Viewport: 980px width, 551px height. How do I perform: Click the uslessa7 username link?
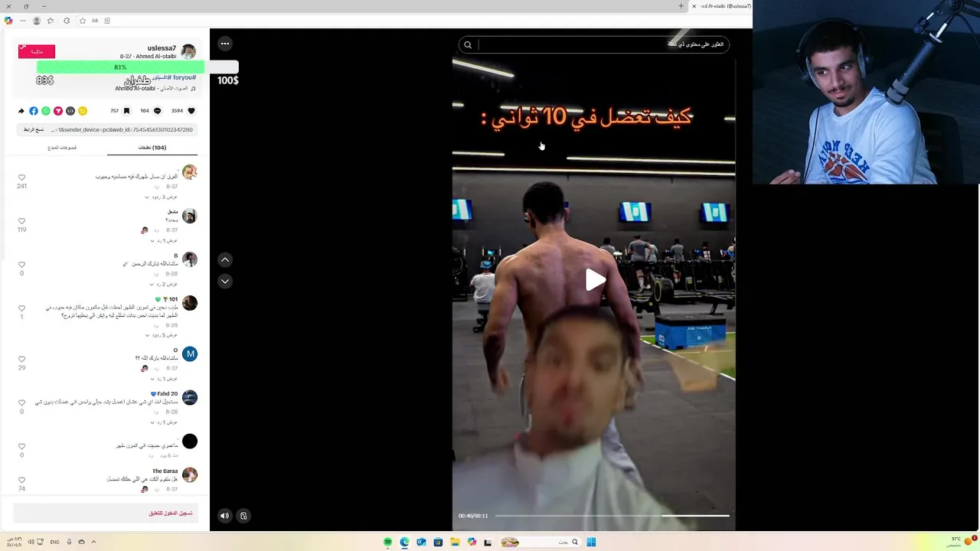click(162, 48)
